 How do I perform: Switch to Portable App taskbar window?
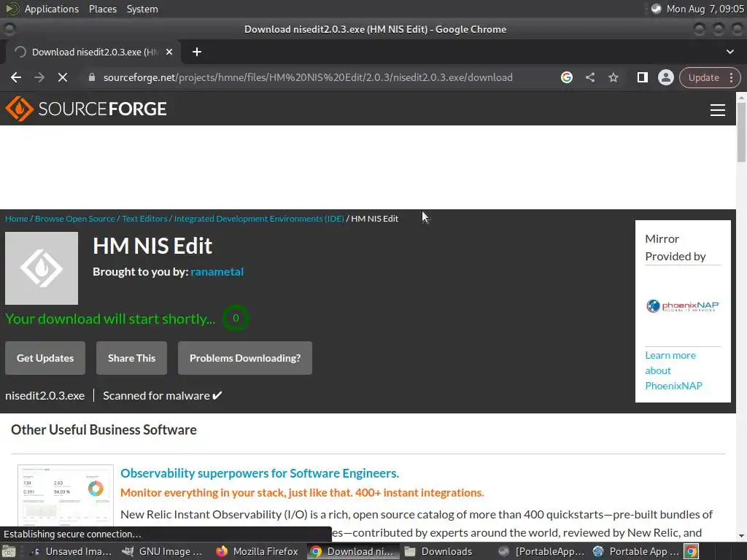pyautogui.click(x=636, y=551)
